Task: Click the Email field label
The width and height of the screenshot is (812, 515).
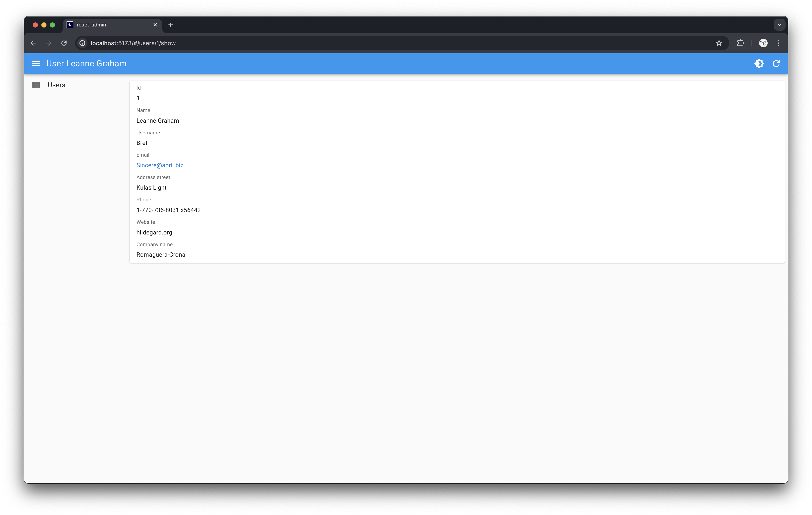Action: tap(143, 155)
